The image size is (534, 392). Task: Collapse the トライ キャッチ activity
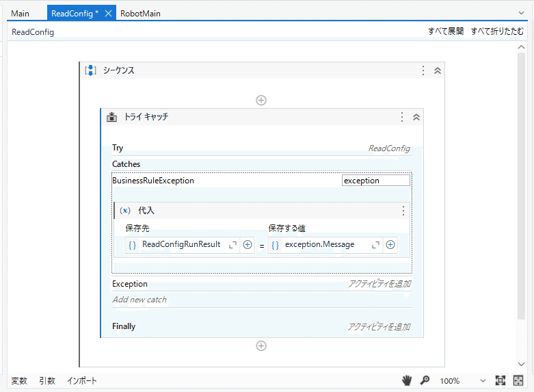416,117
